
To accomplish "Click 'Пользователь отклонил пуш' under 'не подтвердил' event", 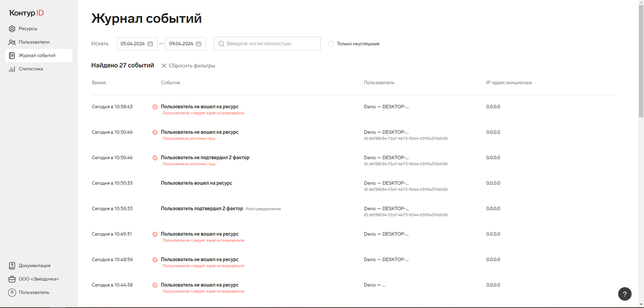I will (x=189, y=164).
